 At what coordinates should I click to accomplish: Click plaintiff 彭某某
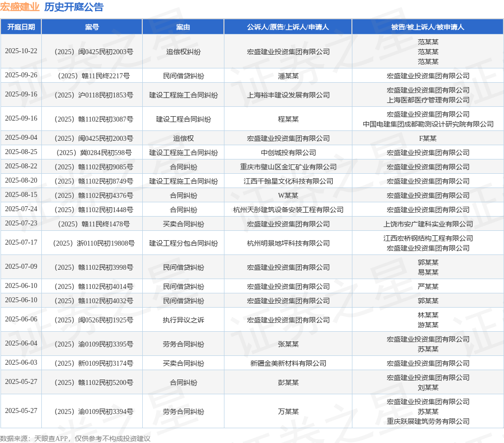pyautogui.click(x=288, y=382)
